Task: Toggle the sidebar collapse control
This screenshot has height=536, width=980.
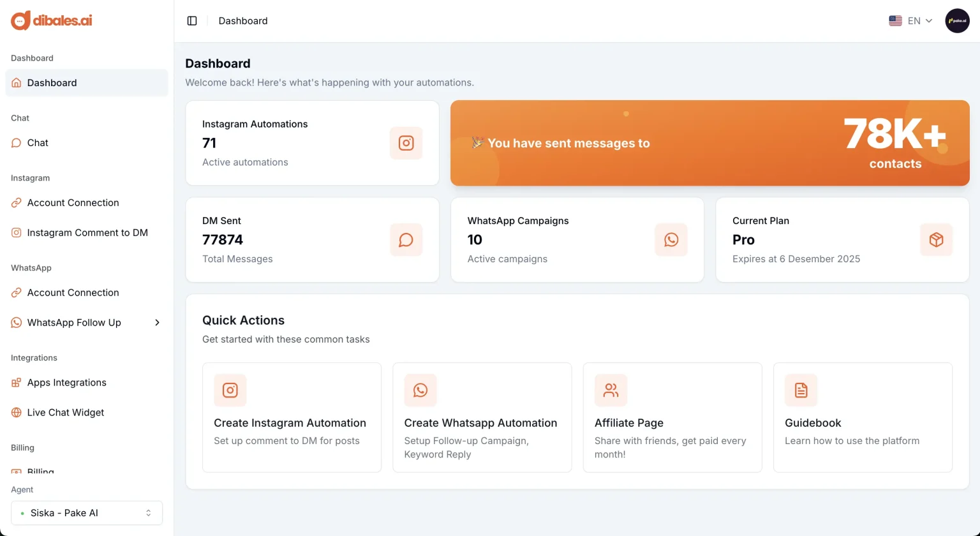Action: (x=191, y=20)
